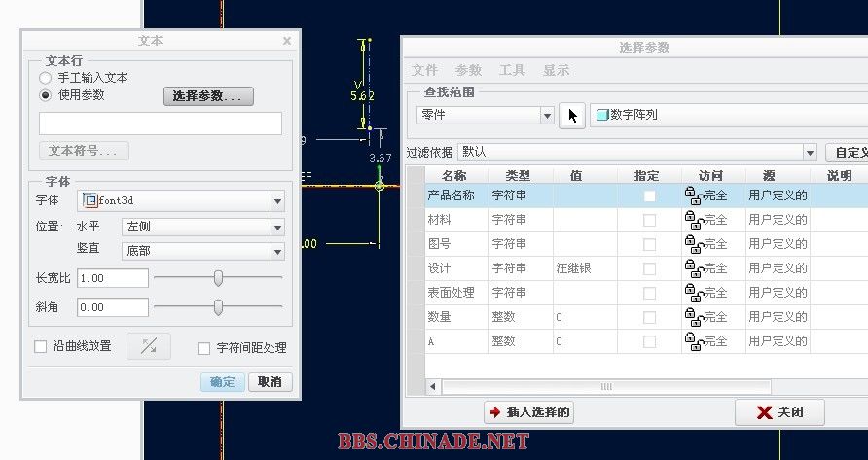Open the 水平 position dropdown (左侧)
868x460 pixels.
click(x=277, y=227)
